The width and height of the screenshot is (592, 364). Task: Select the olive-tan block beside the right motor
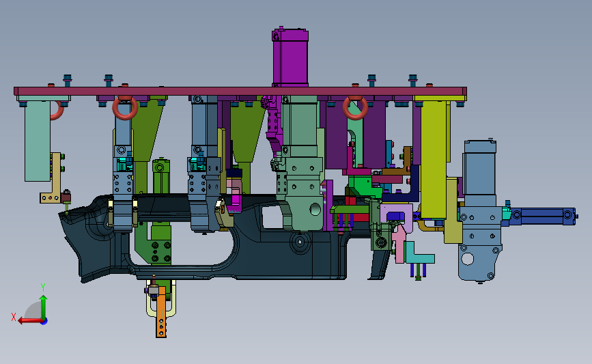click(453, 210)
